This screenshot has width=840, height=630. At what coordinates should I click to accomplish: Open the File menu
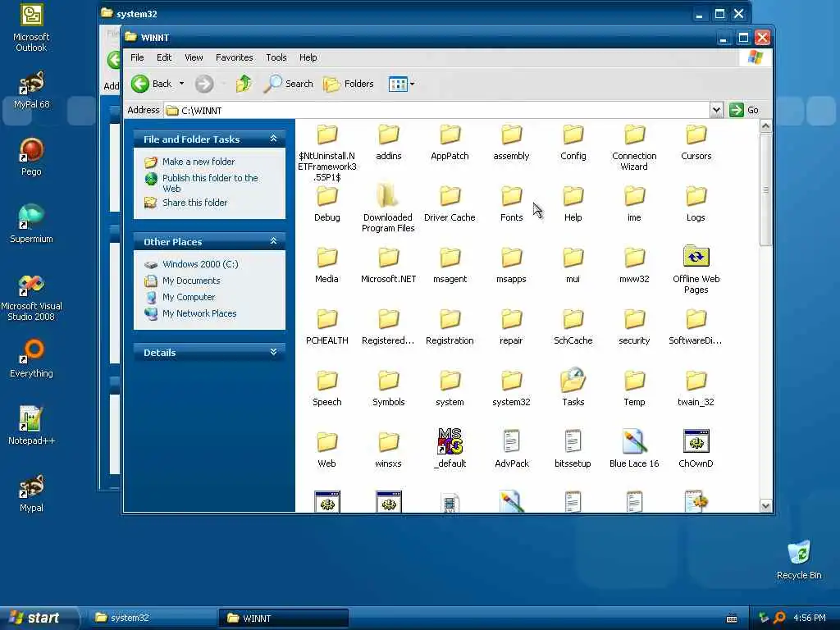tap(137, 57)
